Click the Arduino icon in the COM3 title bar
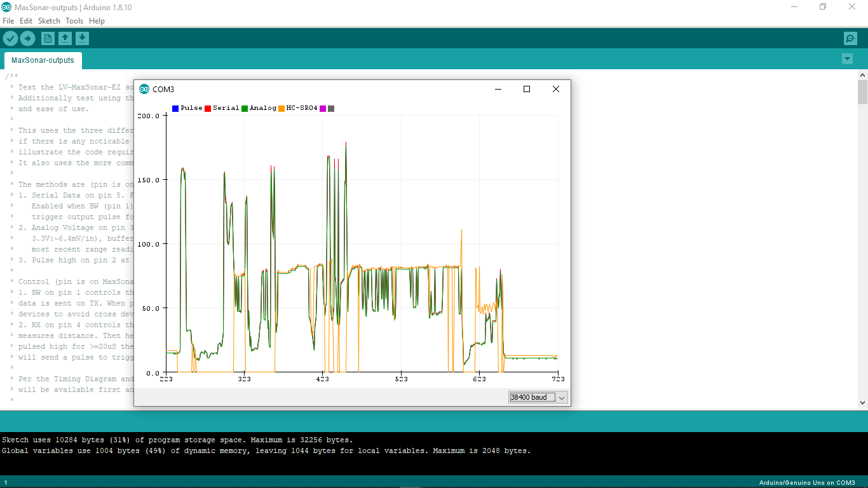The image size is (868, 488). tap(144, 89)
